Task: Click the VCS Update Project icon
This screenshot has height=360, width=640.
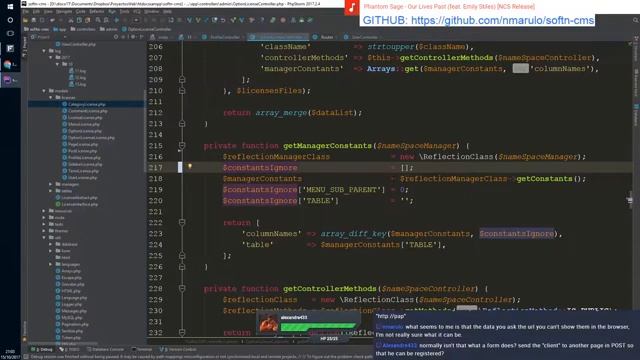Action: 189,20
